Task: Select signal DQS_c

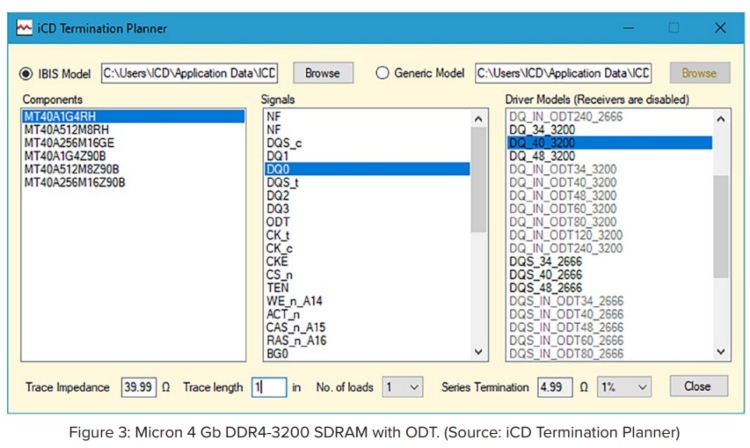Action: (x=367, y=143)
